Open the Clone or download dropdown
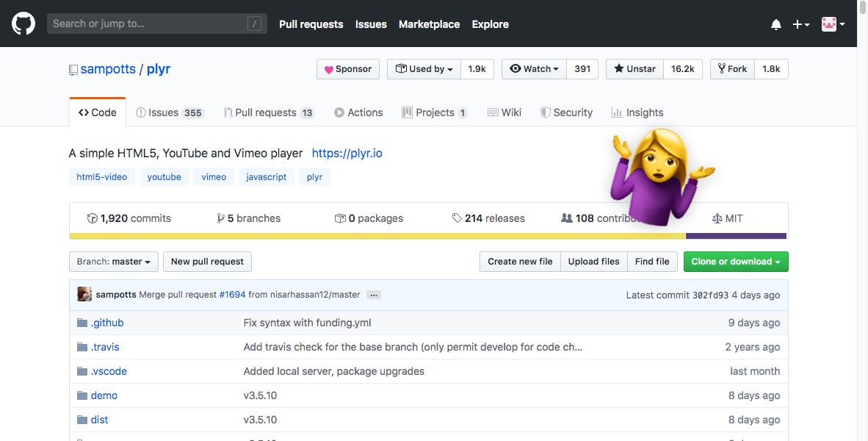This screenshot has height=441, width=868. [x=735, y=261]
